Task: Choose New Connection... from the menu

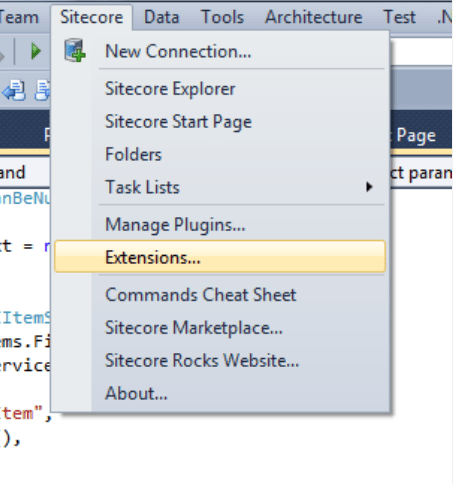Action: pos(220,51)
